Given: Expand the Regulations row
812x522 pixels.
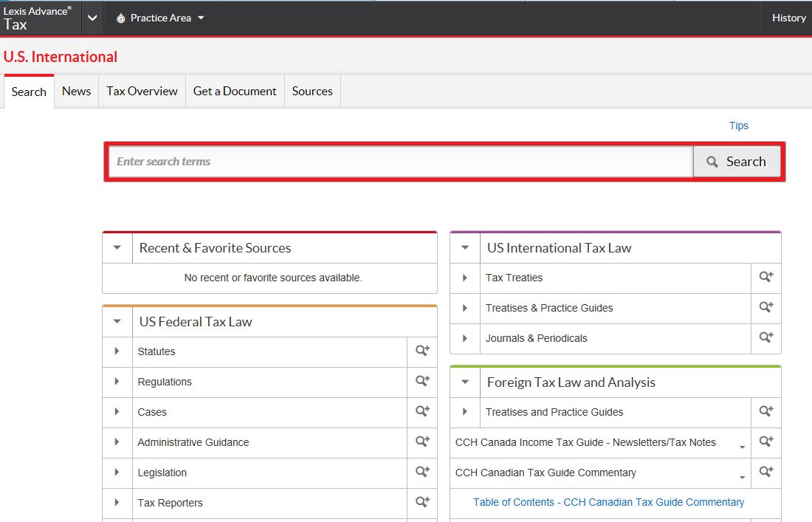Looking at the screenshot, I should [117, 382].
